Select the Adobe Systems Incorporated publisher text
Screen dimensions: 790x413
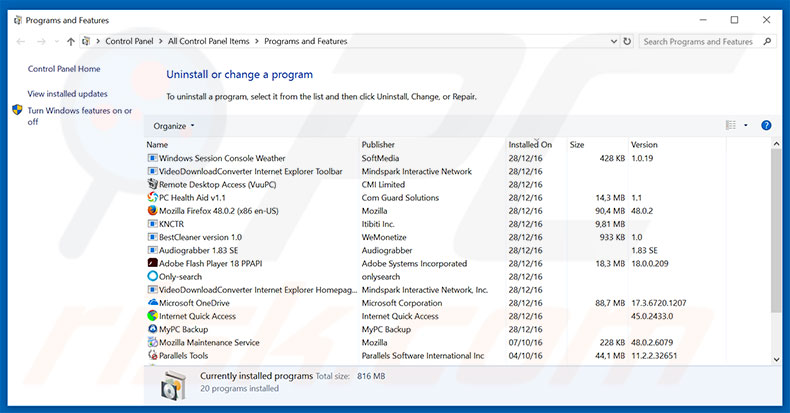pos(414,263)
